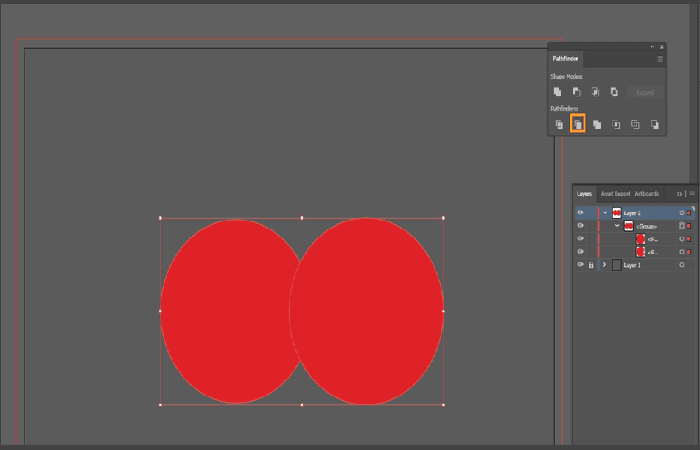700x450 pixels.
Task: Click the upper path's target circle
Action: point(682,239)
